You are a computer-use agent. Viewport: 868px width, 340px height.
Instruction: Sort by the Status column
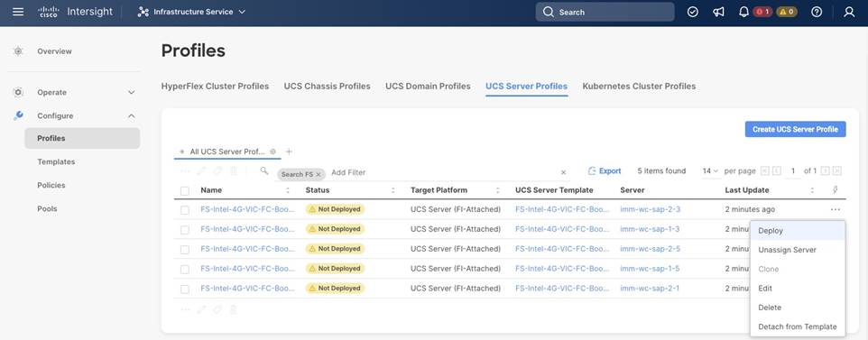point(393,190)
